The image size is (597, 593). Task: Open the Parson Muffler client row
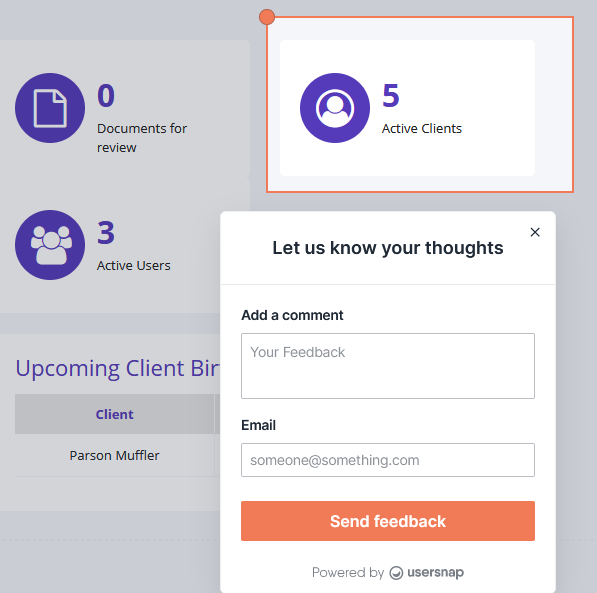(x=115, y=455)
